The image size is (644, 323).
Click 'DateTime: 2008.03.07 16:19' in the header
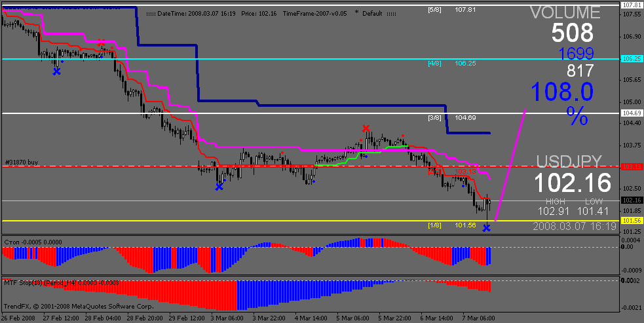pos(197,14)
